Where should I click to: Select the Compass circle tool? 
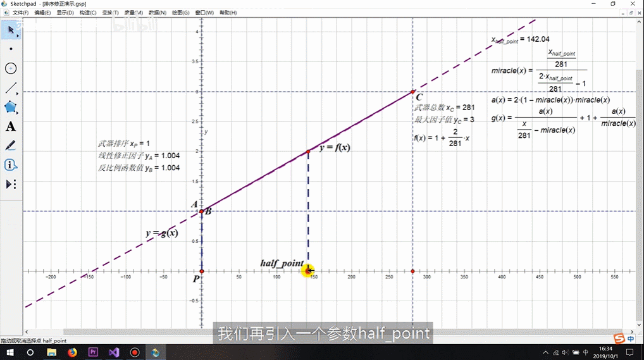pyautogui.click(x=11, y=68)
